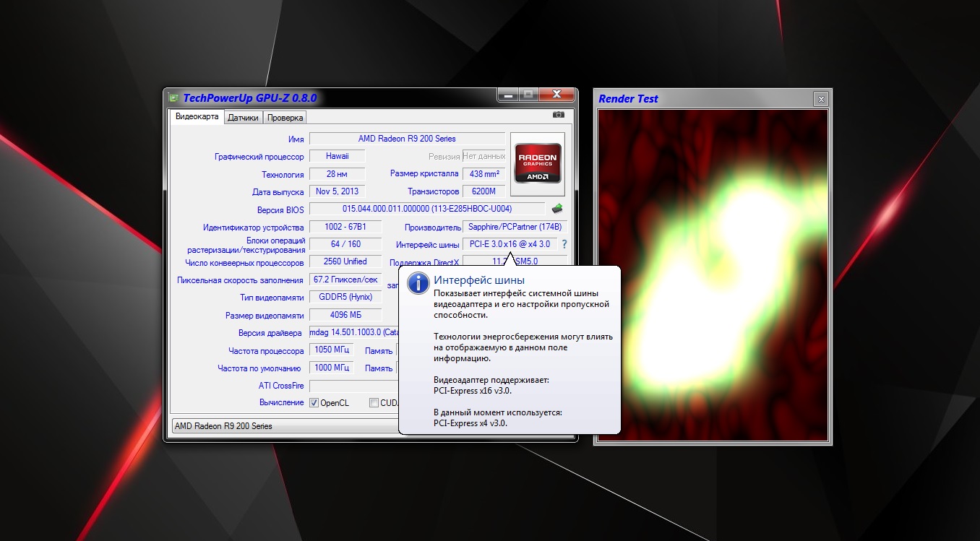This screenshot has height=541, width=980.
Task: Click 'PCI-Express x16 v3.0.' in the tooltip
Action: click(473, 391)
